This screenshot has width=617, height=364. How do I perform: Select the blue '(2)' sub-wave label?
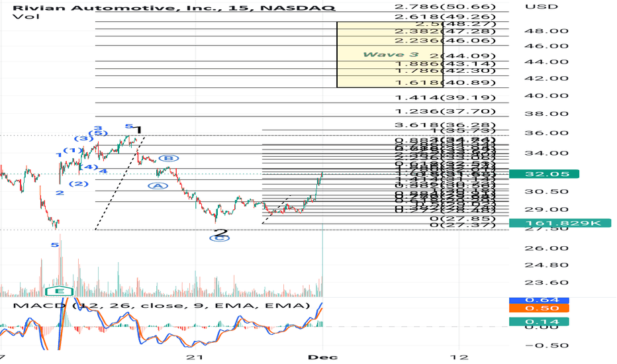pos(79,184)
